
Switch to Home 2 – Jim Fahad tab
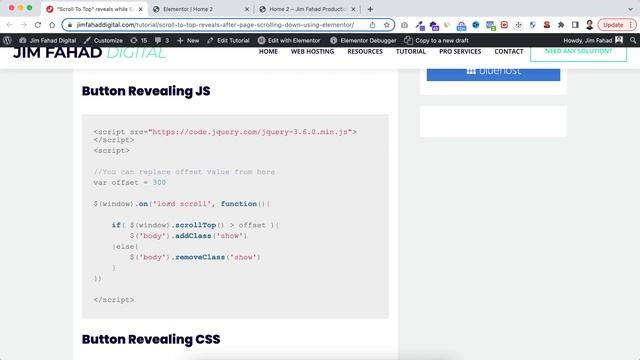(306, 9)
